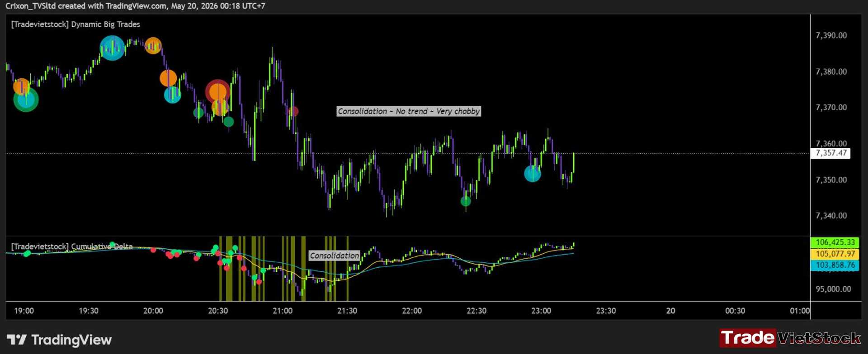
Task: Click the 00:30 time axis label
Action: pyautogui.click(x=735, y=311)
